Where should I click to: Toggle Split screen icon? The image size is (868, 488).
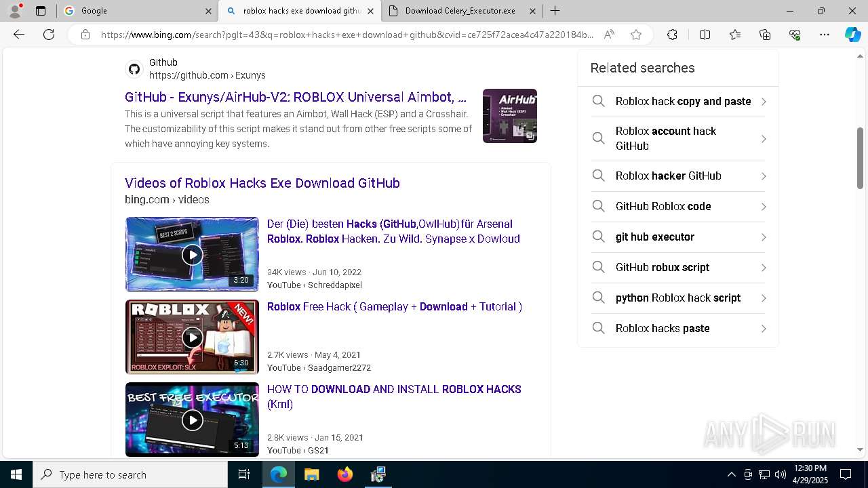pyautogui.click(x=705, y=35)
